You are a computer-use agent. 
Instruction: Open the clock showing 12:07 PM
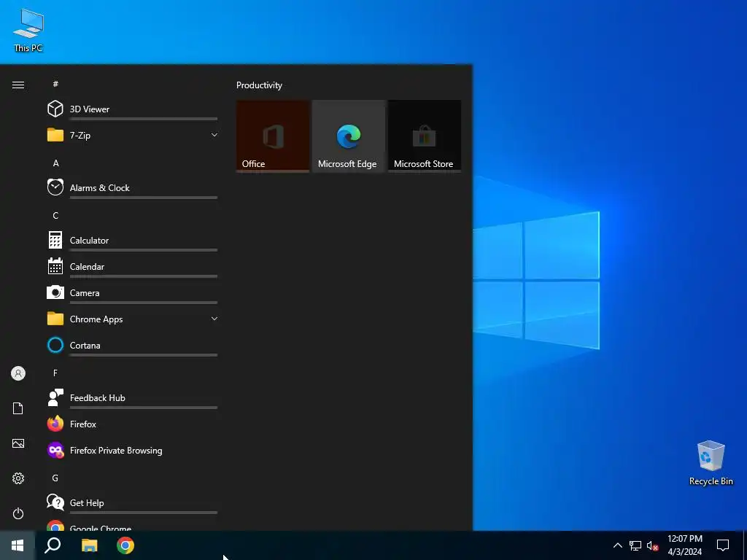point(685,545)
